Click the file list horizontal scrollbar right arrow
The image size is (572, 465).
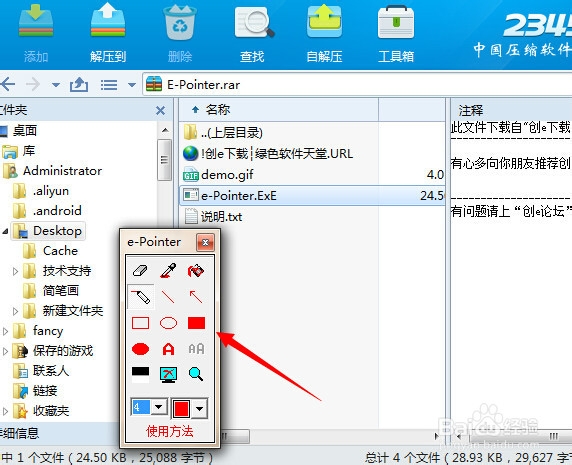tap(436, 436)
